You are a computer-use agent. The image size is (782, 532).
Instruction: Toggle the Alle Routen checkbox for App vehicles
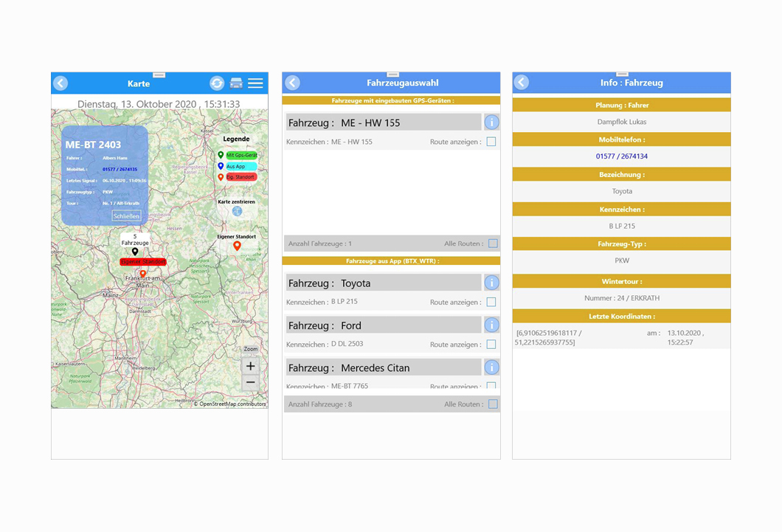[491, 404]
